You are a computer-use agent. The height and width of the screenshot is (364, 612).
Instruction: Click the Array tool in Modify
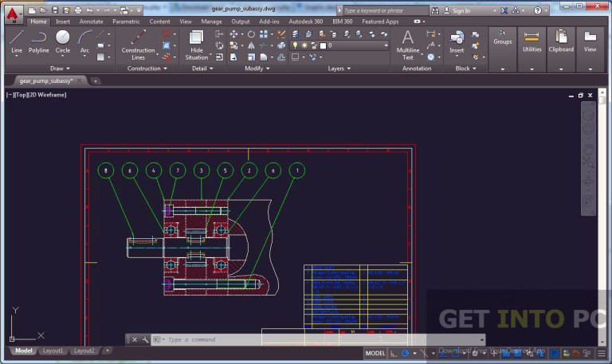[x=264, y=34]
